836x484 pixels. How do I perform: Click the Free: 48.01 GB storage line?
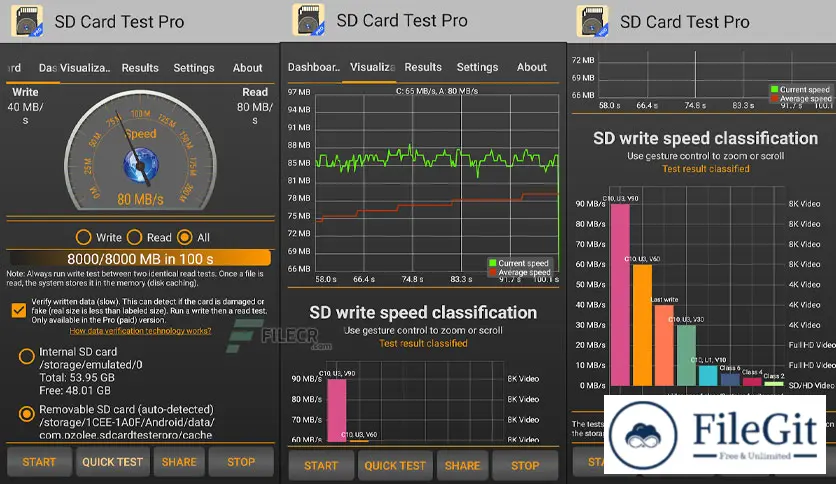click(75, 390)
